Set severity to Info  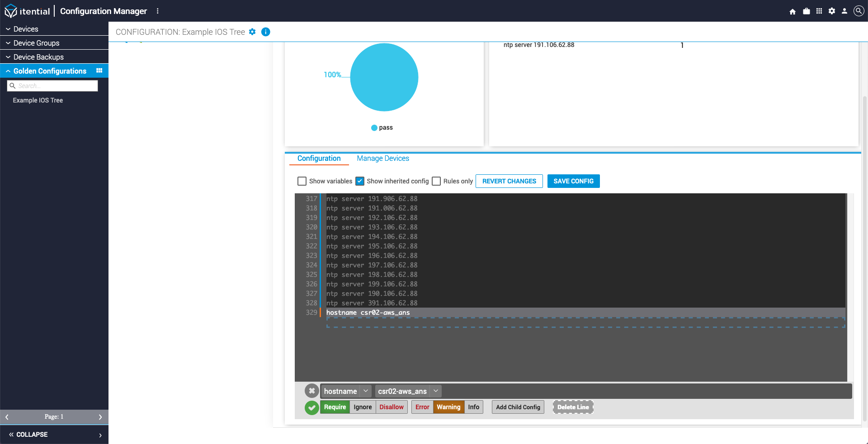(x=474, y=407)
